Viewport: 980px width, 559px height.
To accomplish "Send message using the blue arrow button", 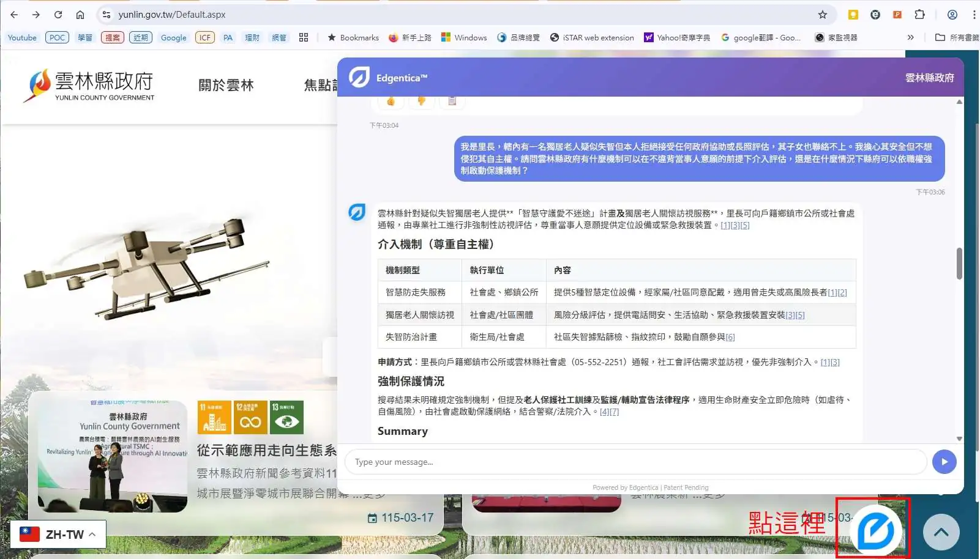I will (x=944, y=462).
